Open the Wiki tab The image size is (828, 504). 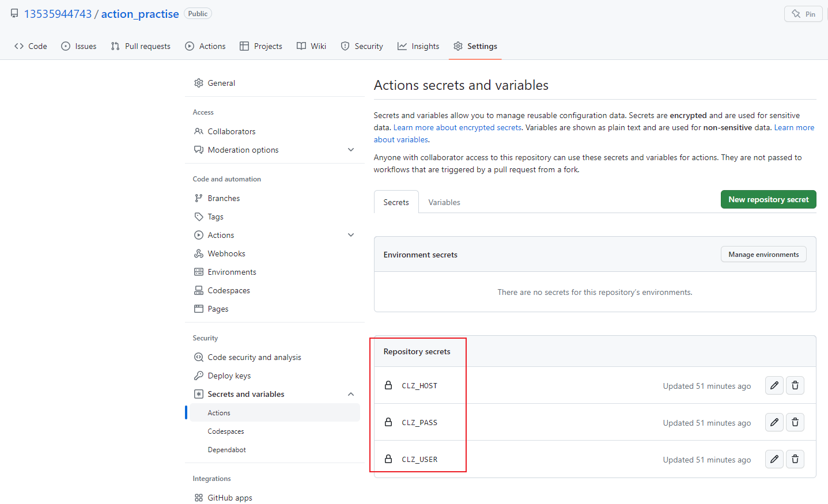pyautogui.click(x=311, y=46)
